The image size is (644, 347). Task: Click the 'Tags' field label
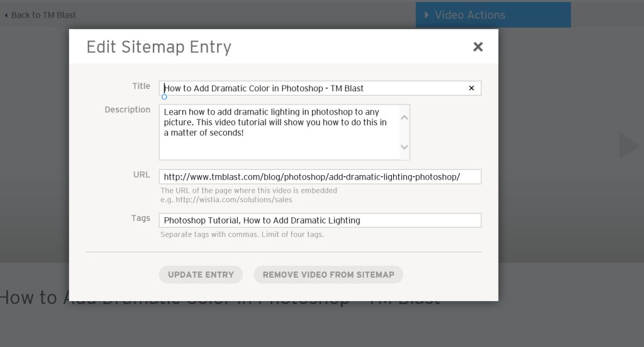pyautogui.click(x=140, y=219)
